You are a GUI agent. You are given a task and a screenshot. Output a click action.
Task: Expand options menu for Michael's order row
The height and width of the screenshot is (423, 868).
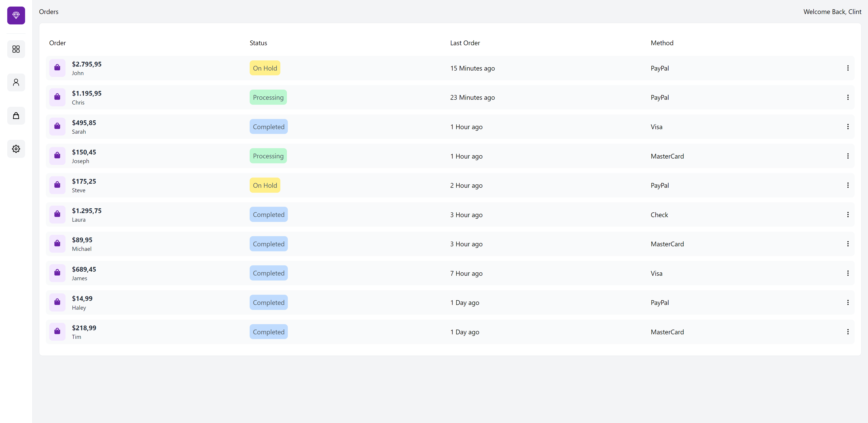coord(848,244)
